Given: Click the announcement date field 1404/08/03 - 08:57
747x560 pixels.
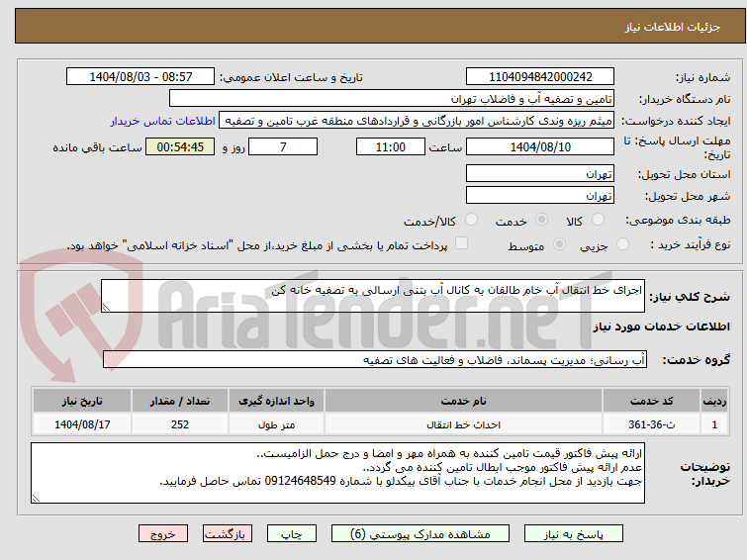Looking at the screenshot, I should (x=140, y=77).
